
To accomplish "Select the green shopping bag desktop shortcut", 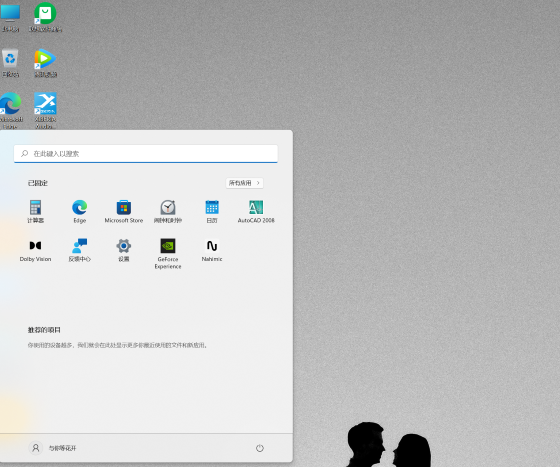I will point(45,17).
